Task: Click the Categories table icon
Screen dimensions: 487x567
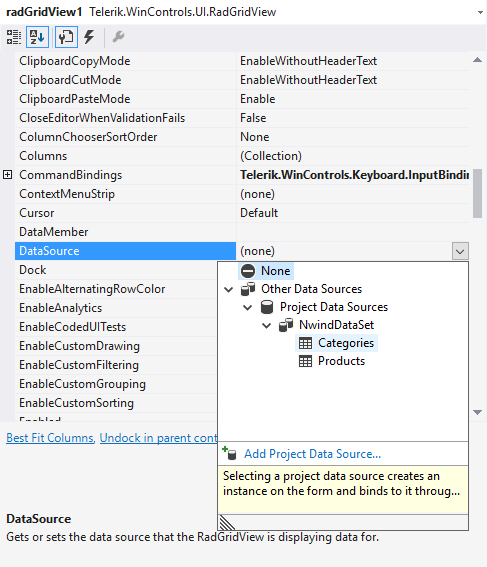Action: point(306,343)
